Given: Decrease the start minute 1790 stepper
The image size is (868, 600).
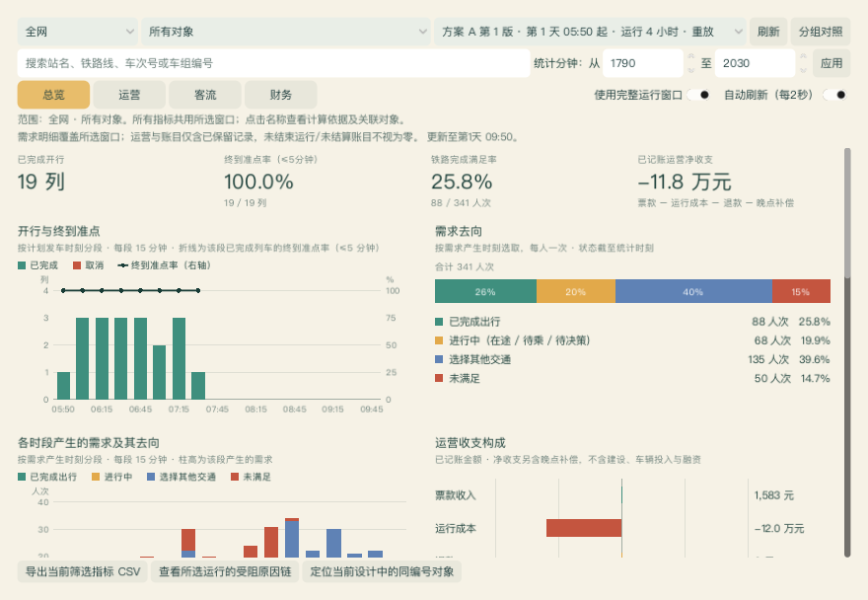Looking at the screenshot, I should tap(690, 70).
